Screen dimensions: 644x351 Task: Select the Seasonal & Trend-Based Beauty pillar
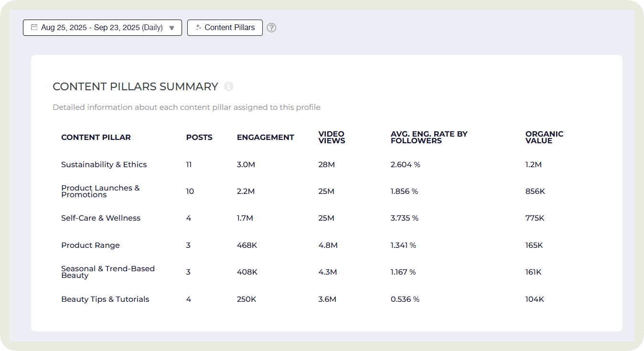(x=107, y=272)
